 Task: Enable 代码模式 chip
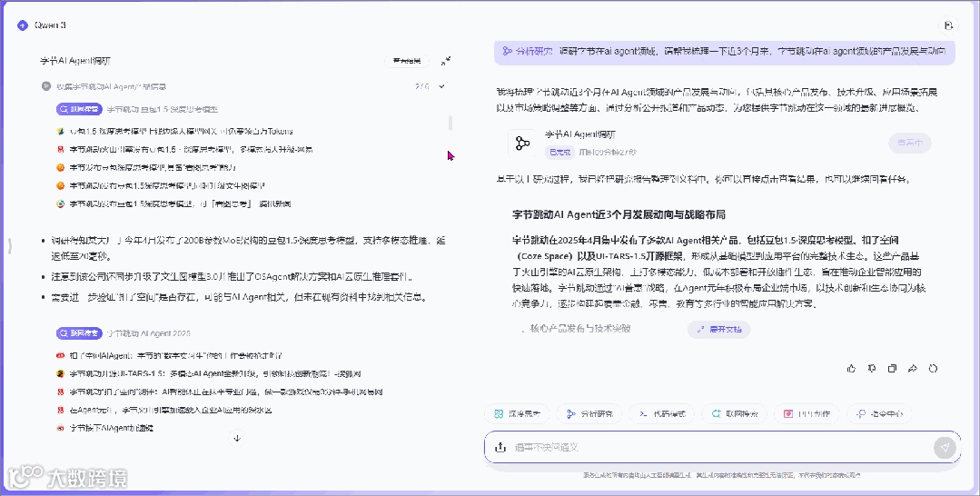pos(662,414)
